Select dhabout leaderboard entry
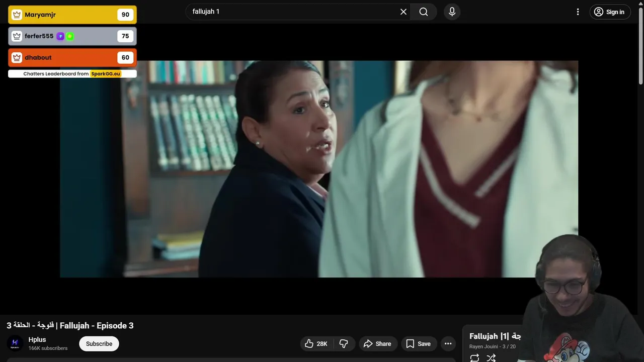 click(72, 57)
